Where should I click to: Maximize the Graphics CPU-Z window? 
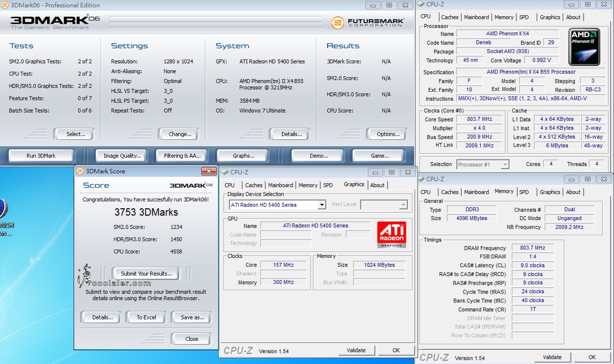391,172
